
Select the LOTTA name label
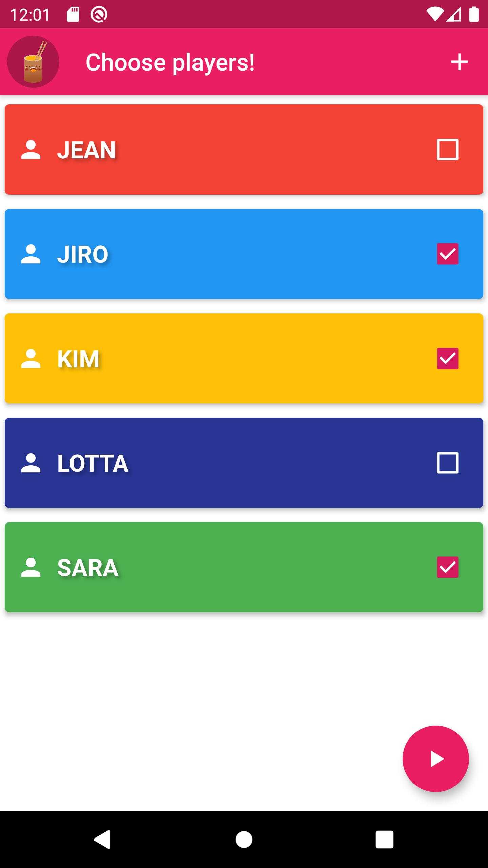coord(93,463)
